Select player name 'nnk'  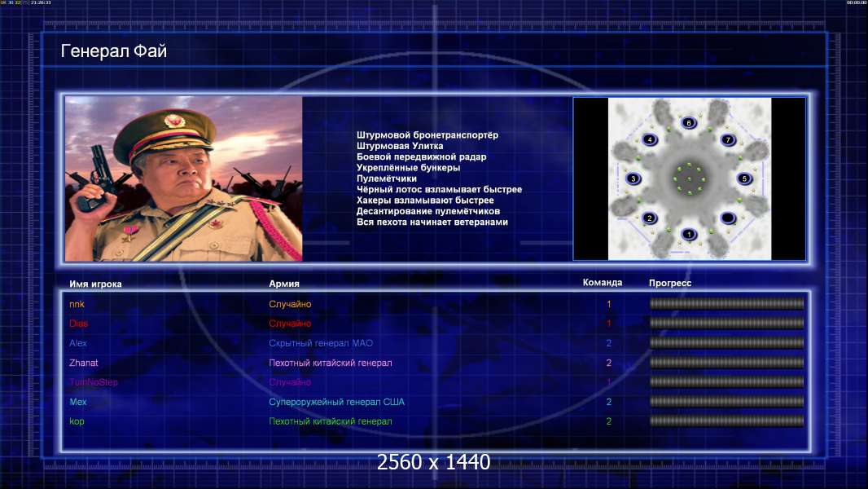click(x=77, y=304)
